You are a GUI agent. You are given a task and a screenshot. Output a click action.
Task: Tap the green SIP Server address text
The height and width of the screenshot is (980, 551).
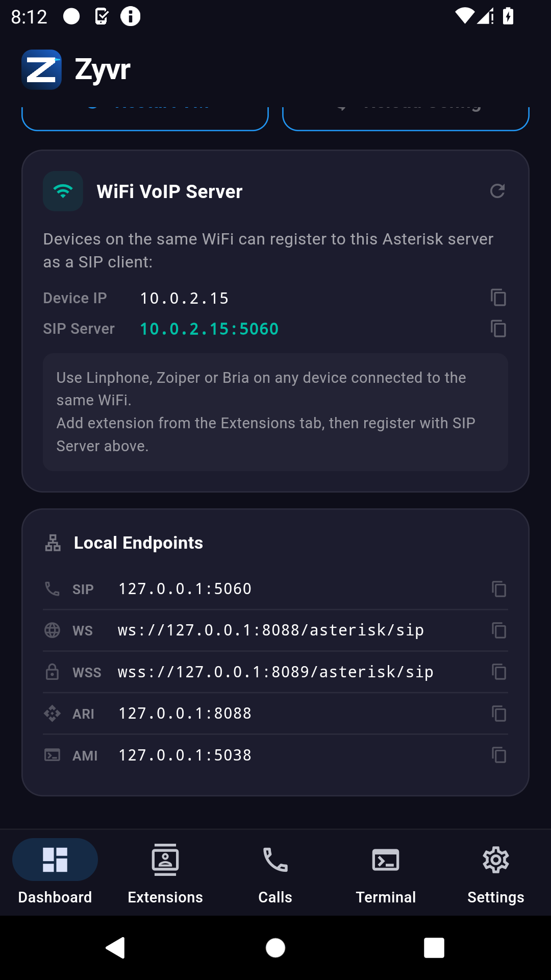(209, 329)
